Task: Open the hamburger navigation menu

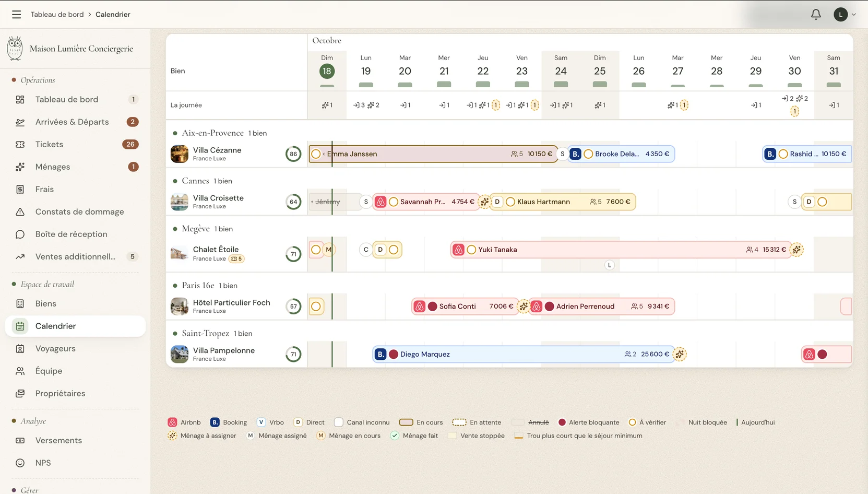Action: click(17, 15)
